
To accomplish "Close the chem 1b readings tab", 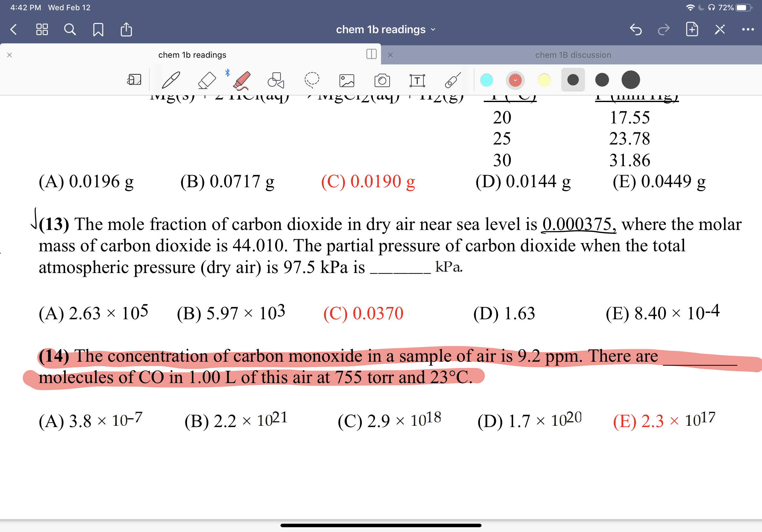I will tap(10, 55).
